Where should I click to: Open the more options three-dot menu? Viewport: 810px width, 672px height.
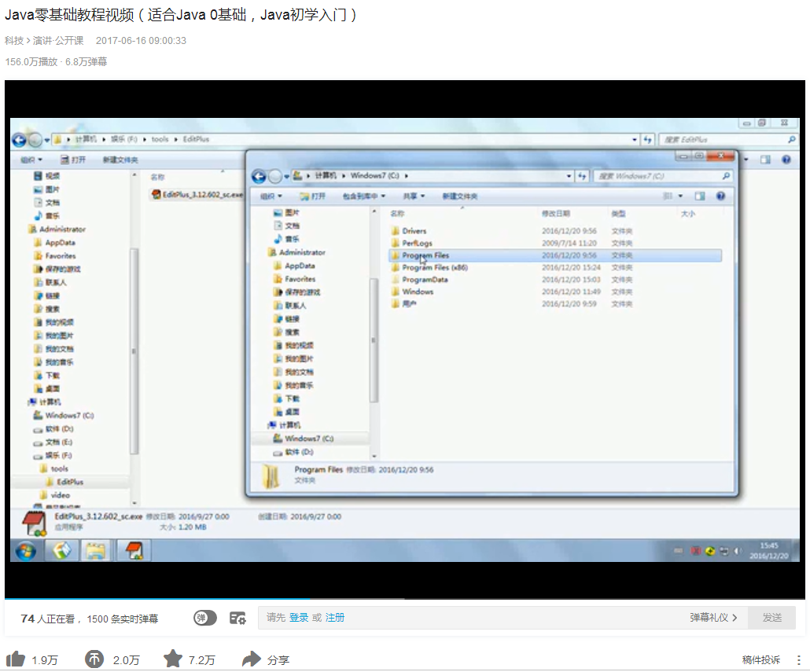coord(799,659)
